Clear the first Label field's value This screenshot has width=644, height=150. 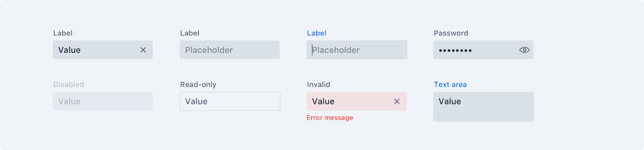143,50
